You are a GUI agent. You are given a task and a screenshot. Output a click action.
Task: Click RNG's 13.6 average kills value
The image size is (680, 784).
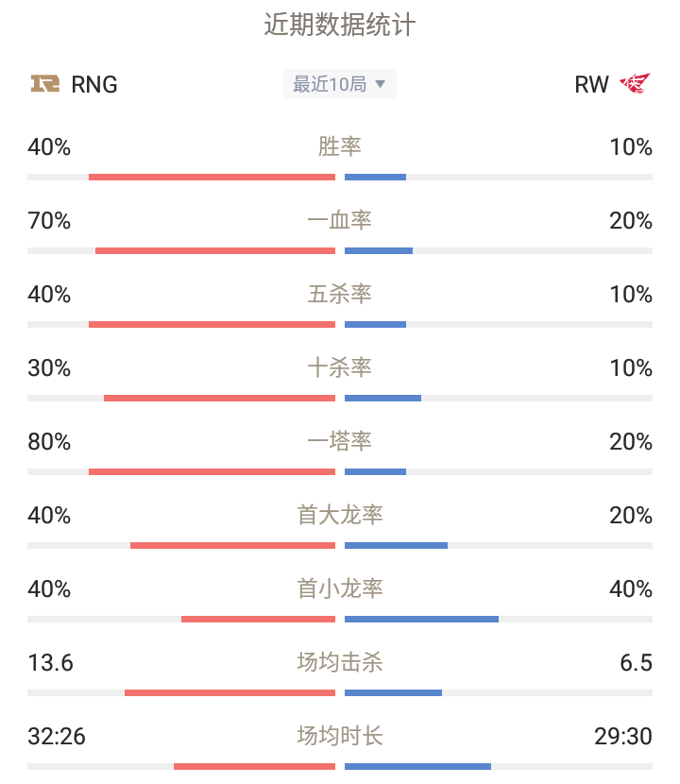(50, 662)
